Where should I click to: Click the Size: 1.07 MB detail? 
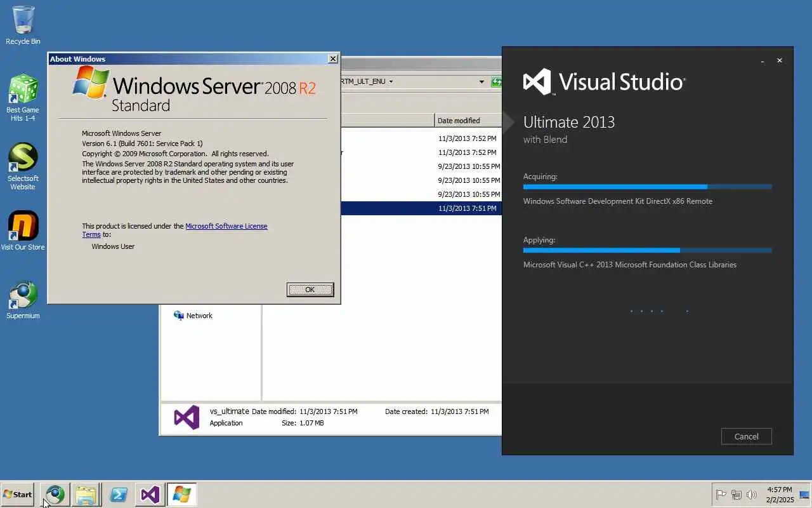click(303, 423)
